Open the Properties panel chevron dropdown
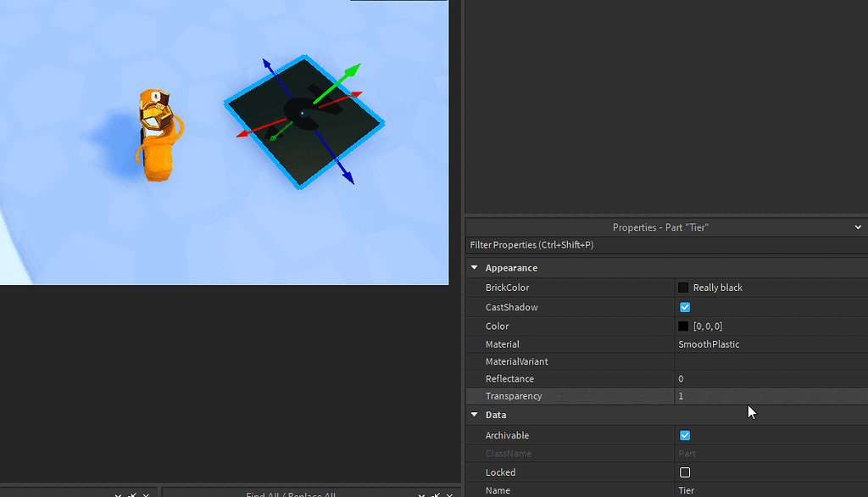The width and height of the screenshot is (868, 497). [x=858, y=226]
